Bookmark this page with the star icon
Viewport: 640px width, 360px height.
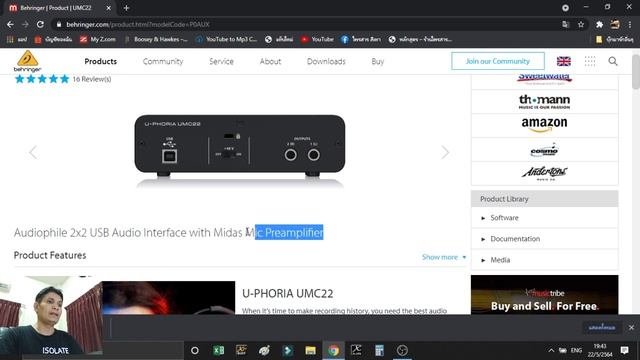point(581,24)
